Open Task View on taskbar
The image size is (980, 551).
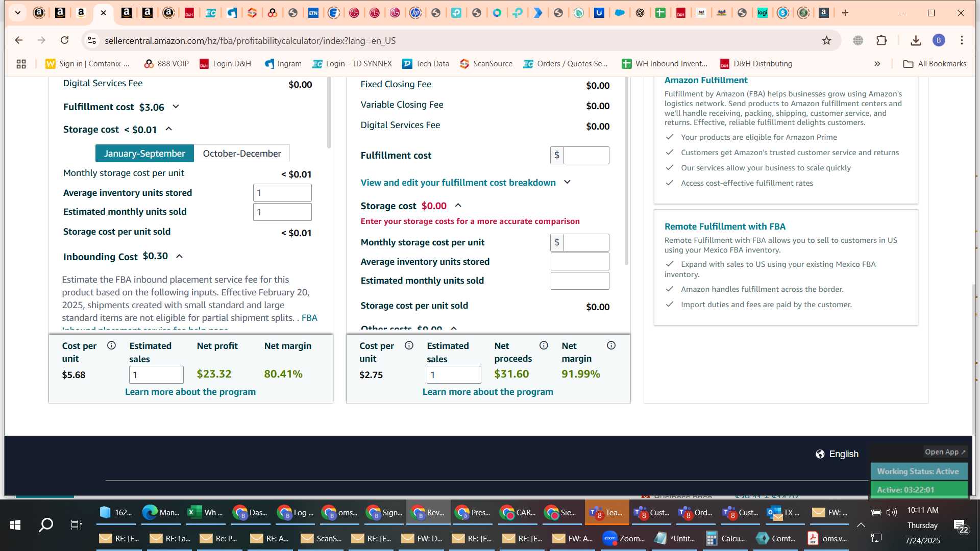(76, 524)
